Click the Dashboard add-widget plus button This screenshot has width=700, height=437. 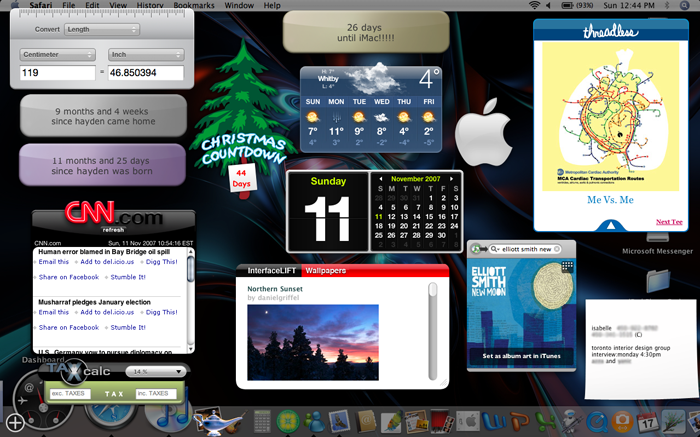tap(15, 422)
